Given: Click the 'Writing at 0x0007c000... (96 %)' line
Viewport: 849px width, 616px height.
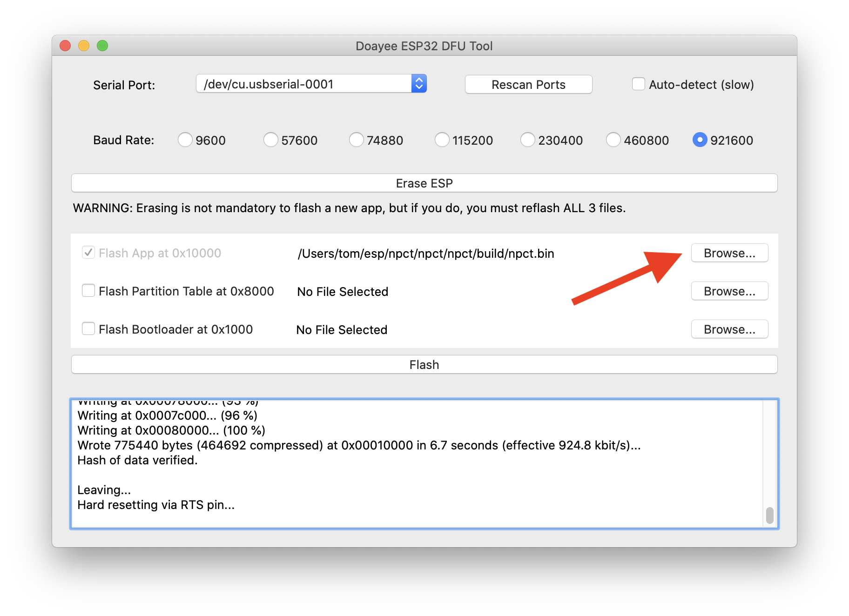Looking at the screenshot, I should click(167, 415).
